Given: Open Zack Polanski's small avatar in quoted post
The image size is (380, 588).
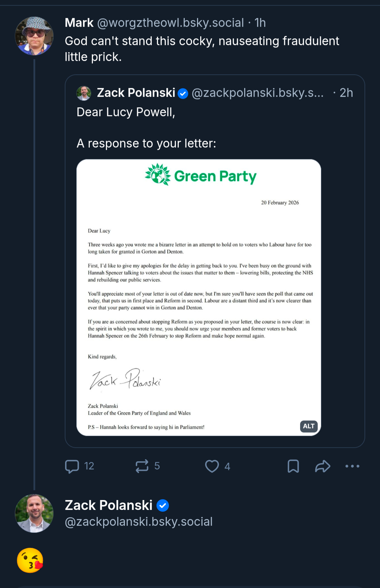Looking at the screenshot, I should coord(84,93).
